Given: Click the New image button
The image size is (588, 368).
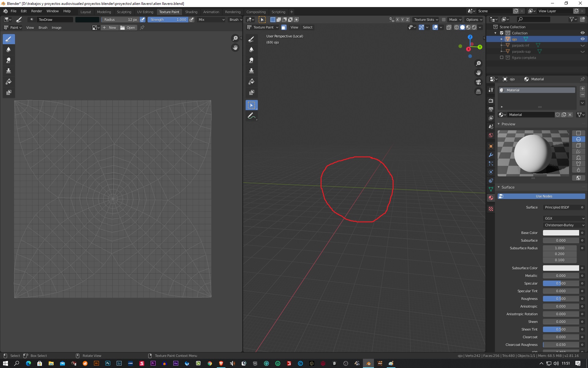Looking at the screenshot, I should (110, 28).
